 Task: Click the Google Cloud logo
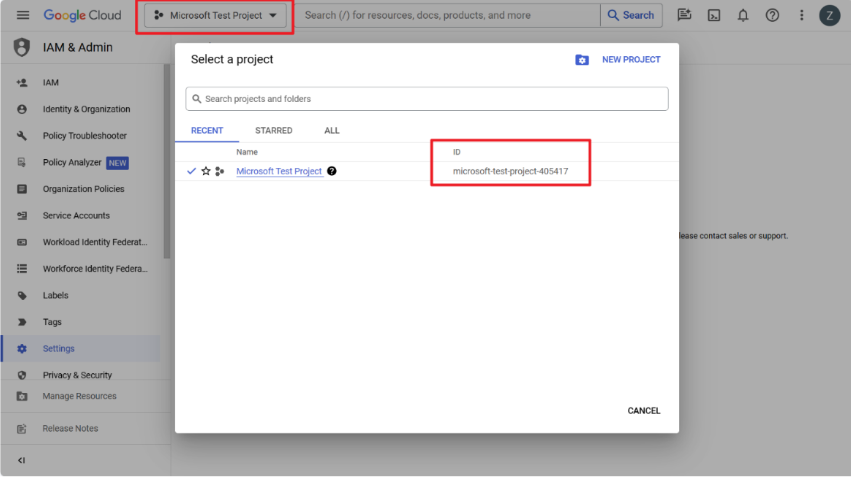pyautogui.click(x=82, y=15)
